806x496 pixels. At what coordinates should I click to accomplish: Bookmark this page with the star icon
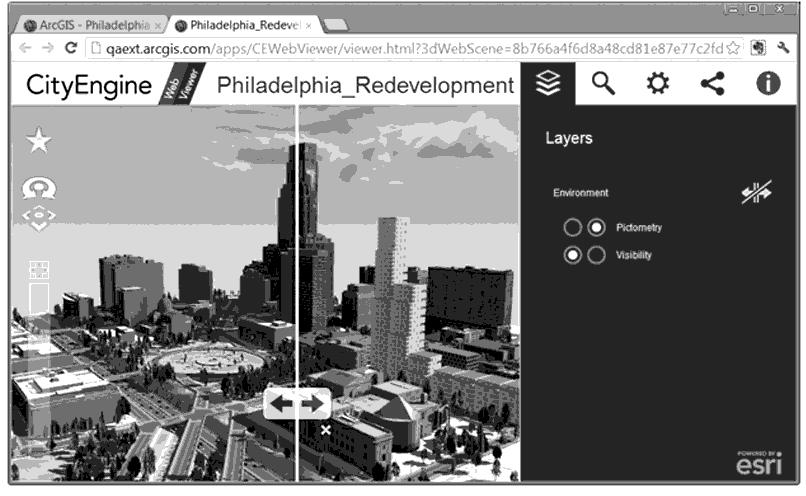pos(733,48)
